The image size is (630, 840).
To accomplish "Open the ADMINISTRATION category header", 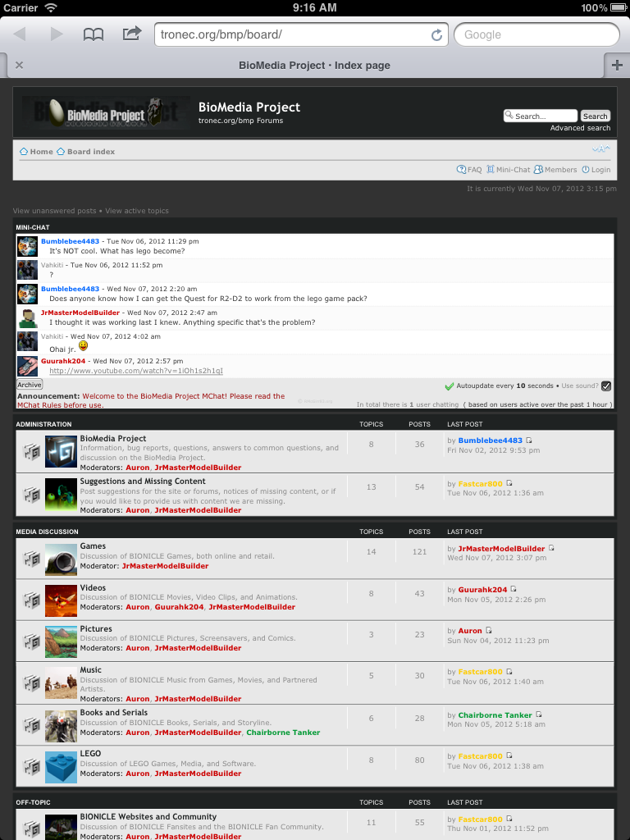I will pos(43,424).
